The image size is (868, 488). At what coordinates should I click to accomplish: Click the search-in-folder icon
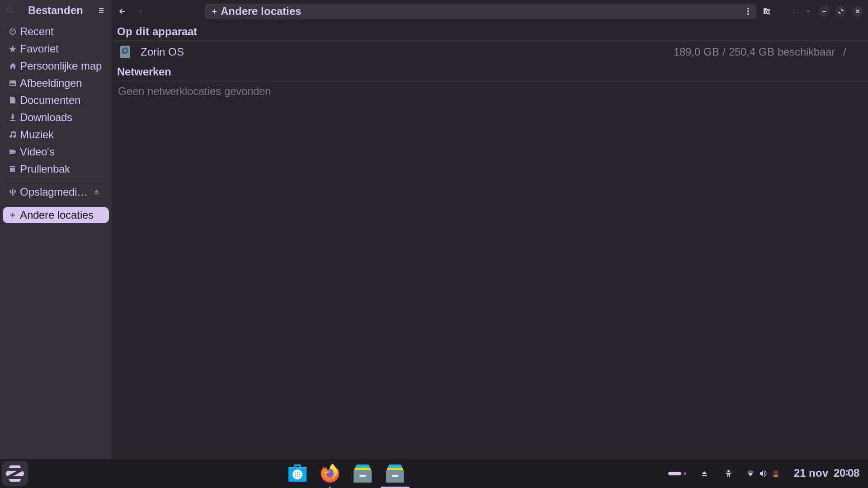767,11
